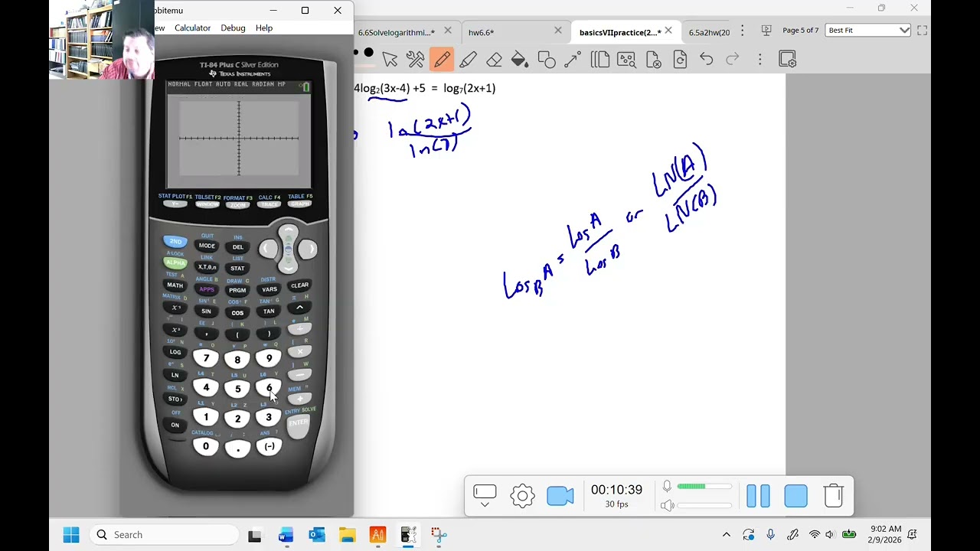Viewport: 980px width, 551px height.
Task: Select the arrow pointer tool
Action: pos(390,59)
